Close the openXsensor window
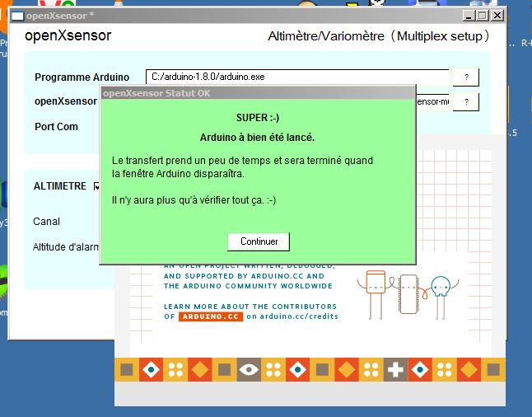The height and width of the screenshot is (417, 532). coord(497,16)
